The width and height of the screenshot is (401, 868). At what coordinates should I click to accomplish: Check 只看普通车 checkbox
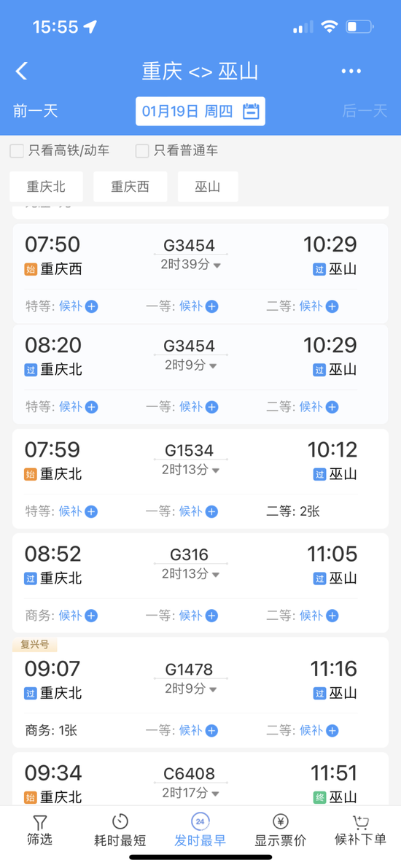pyautogui.click(x=142, y=150)
